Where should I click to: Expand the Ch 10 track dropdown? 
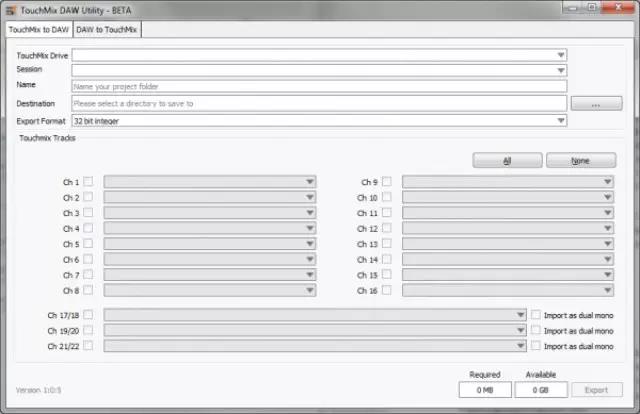click(508, 197)
